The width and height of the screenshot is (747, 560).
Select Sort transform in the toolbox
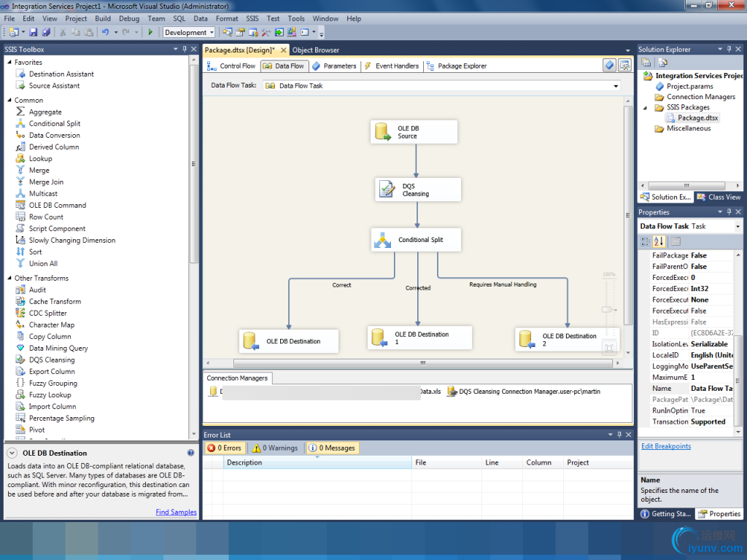click(x=35, y=252)
